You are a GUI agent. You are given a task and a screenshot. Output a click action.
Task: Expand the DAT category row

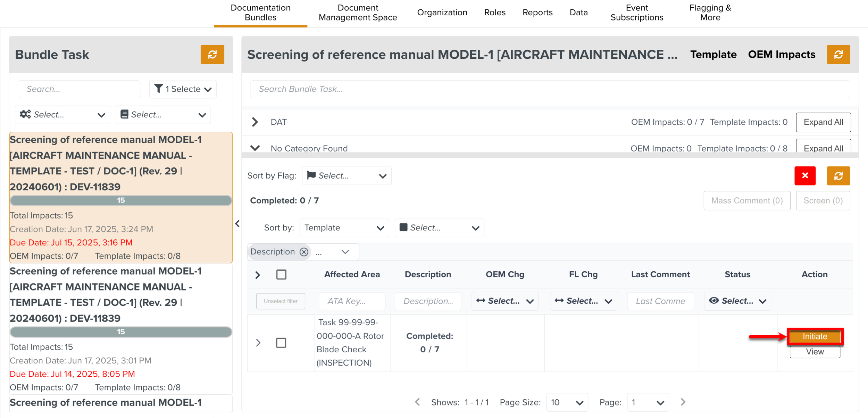point(255,122)
